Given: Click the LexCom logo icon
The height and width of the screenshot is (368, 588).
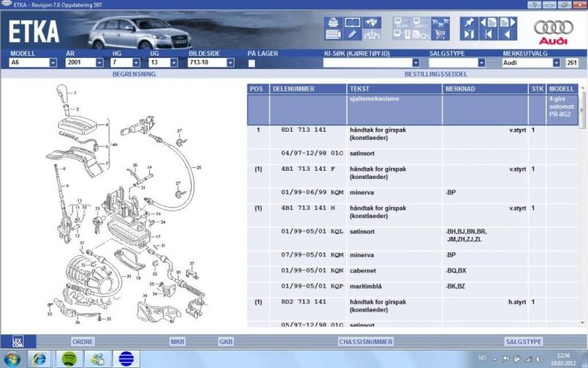Looking at the screenshot, I should [x=18, y=342].
